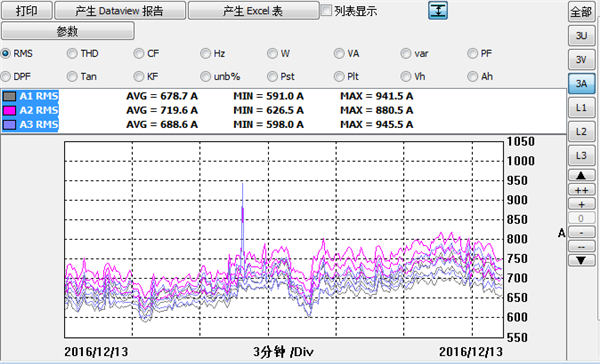Select the THD radio button
Viewport: 600px width, 364px height.
72,54
